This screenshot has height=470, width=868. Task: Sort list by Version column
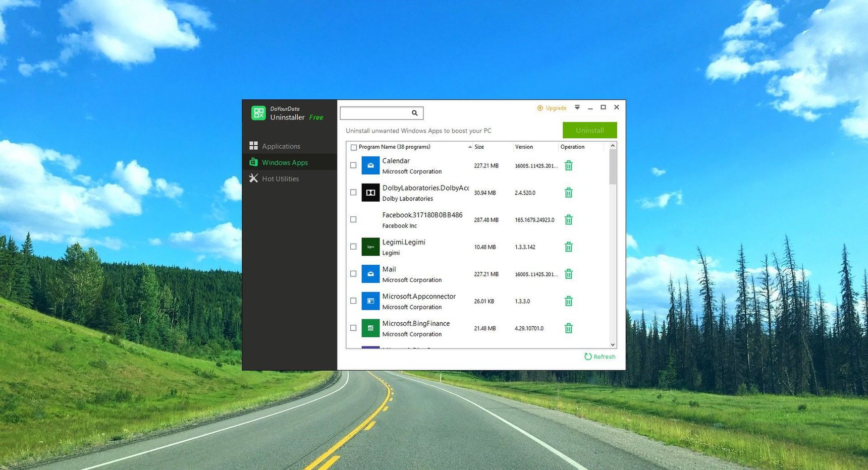pos(524,147)
